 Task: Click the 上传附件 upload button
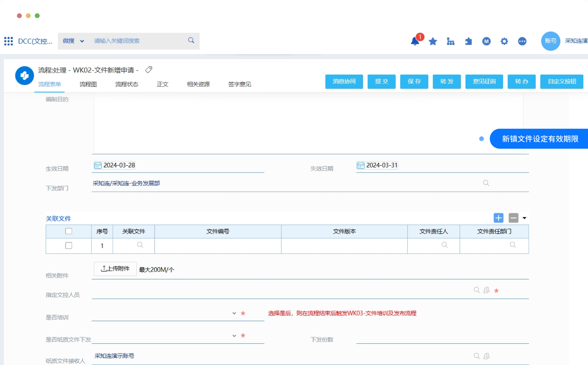pyautogui.click(x=115, y=269)
